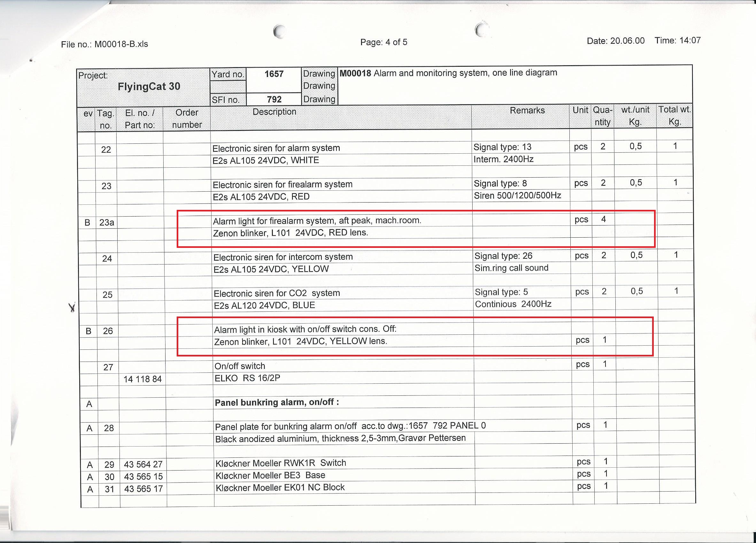Click the 'Signal type: 5' remark
Screen dimensions: 756x543
(x=501, y=292)
